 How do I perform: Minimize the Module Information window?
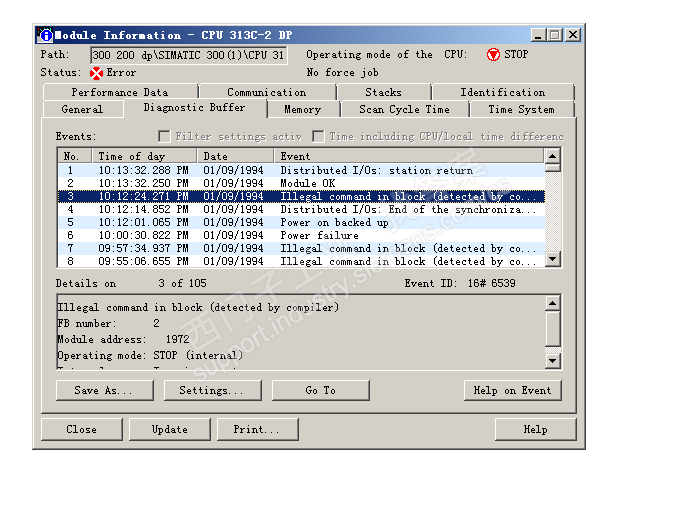click(x=538, y=35)
